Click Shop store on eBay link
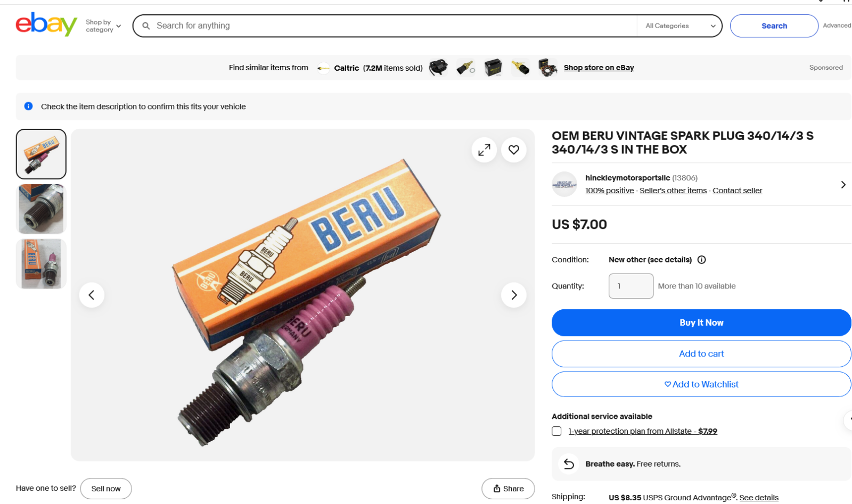The width and height of the screenshot is (852, 504). click(x=599, y=68)
